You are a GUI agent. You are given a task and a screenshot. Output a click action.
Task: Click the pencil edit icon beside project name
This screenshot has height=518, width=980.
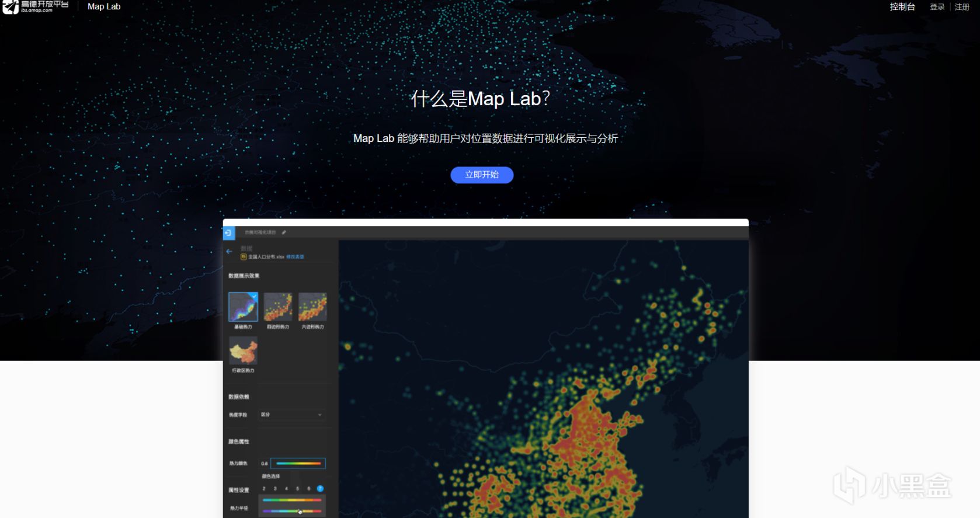(x=284, y=232)
